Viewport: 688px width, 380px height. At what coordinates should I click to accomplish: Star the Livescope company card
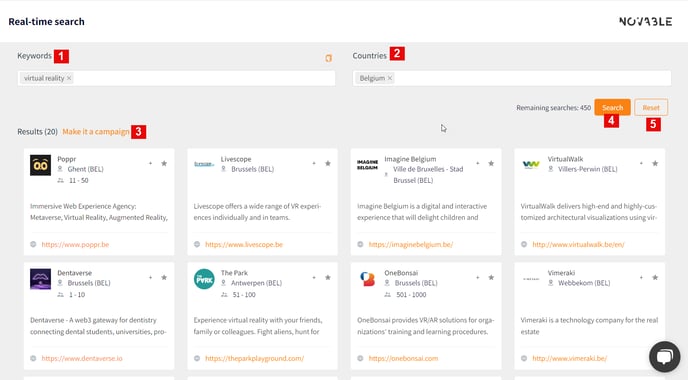tap(328, 163)
